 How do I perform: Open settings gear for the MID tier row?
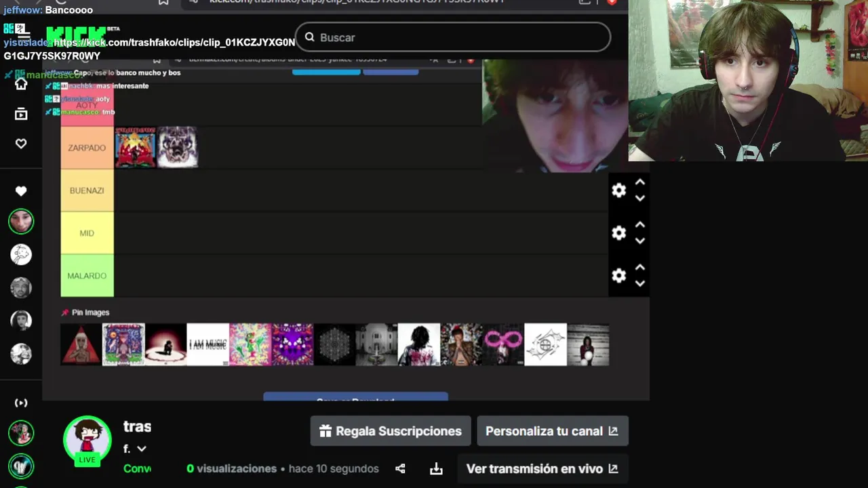[x=618, y=233]
